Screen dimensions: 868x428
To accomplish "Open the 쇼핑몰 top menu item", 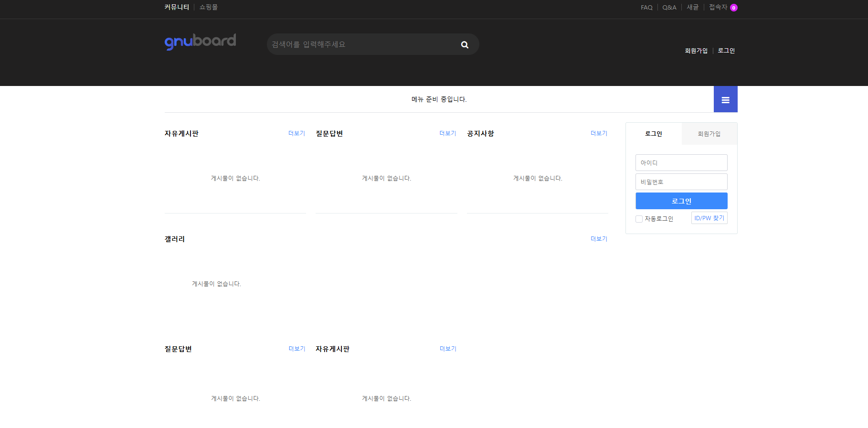I will (x=209, y=7).
